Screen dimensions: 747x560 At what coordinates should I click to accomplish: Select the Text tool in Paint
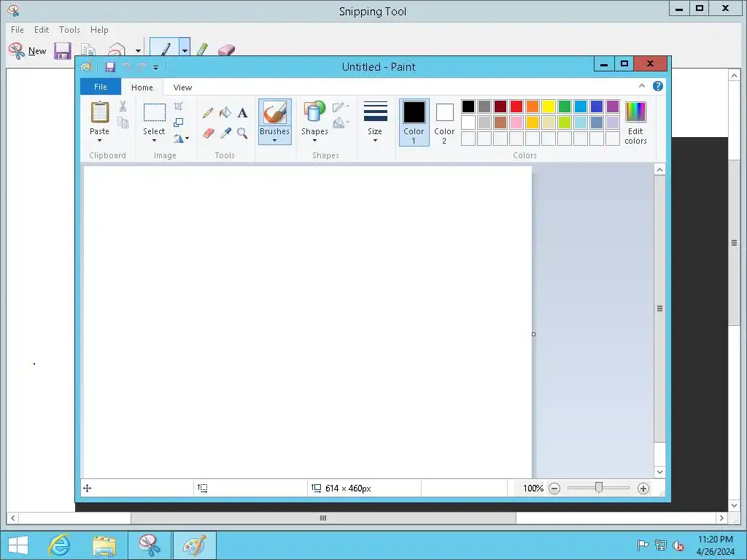(242, 113)
